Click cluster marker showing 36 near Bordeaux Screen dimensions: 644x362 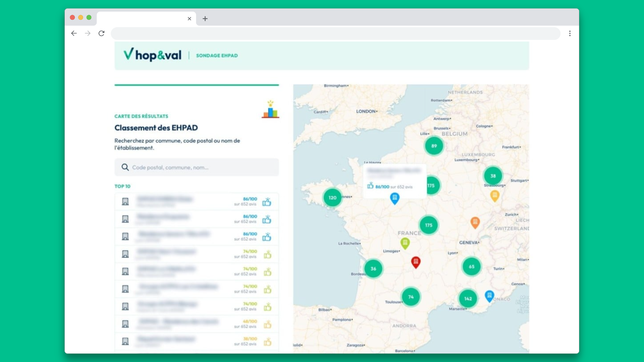pos(373,269)
